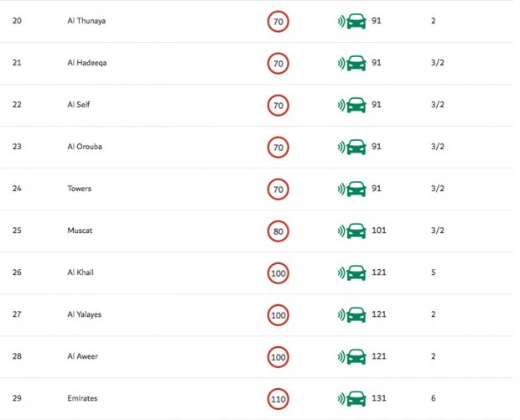Click the green radar car icon for Al Aweer
This screenshot has width=520, height=420.
tap(352, 356)
